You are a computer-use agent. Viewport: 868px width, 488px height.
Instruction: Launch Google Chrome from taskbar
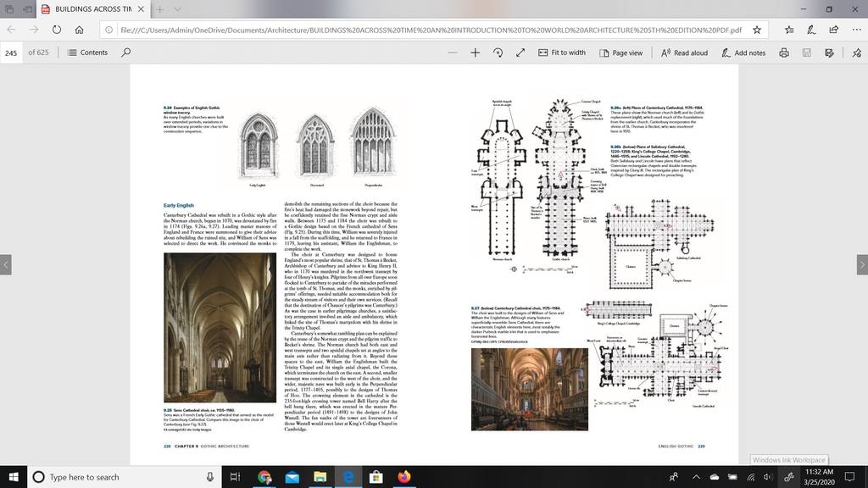click(264, 477)
